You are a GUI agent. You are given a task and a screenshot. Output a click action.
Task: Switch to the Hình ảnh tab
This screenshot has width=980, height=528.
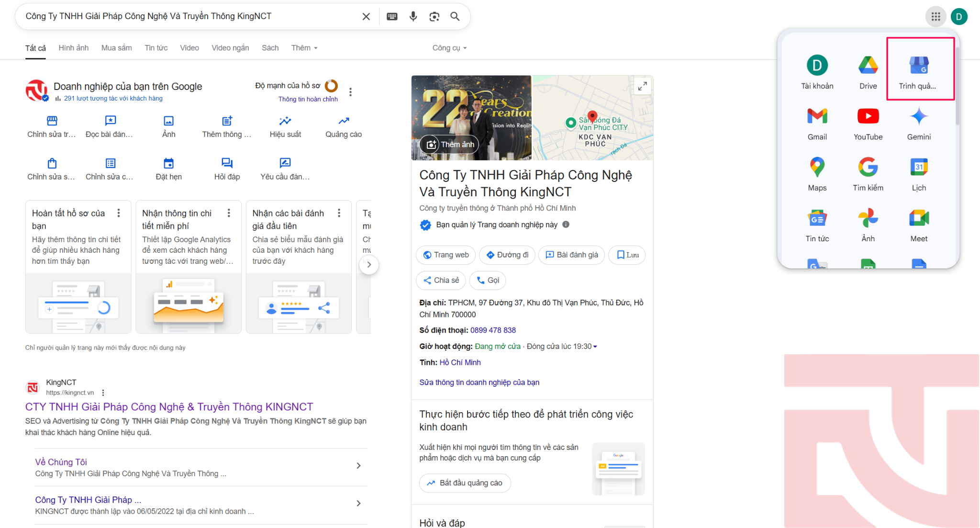click(x=73, y=48)
